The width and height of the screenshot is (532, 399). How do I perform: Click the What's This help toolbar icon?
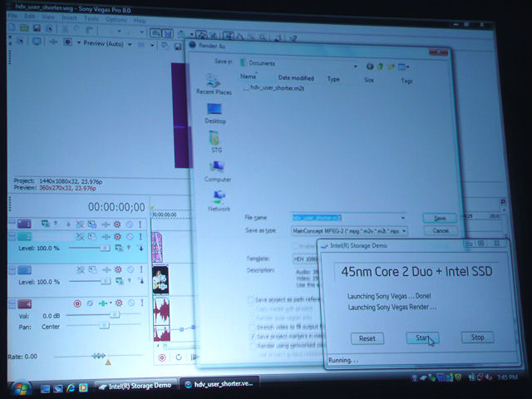pos(293,38)
